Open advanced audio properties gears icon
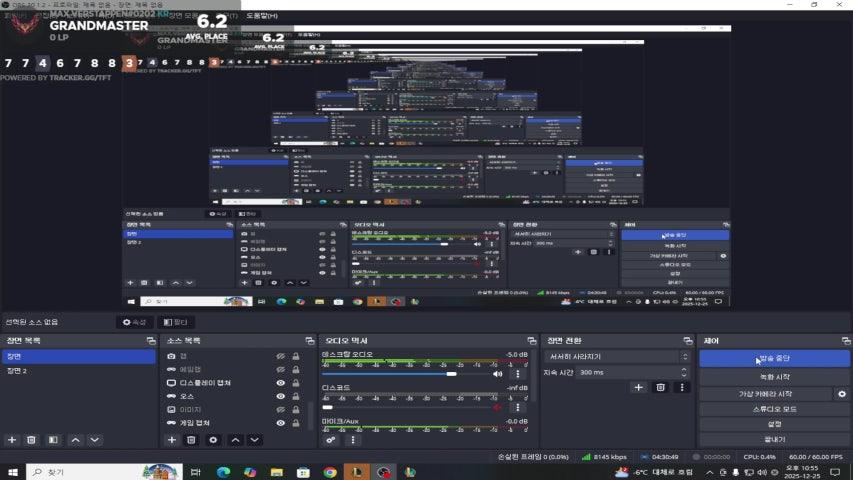 point(331,440)
